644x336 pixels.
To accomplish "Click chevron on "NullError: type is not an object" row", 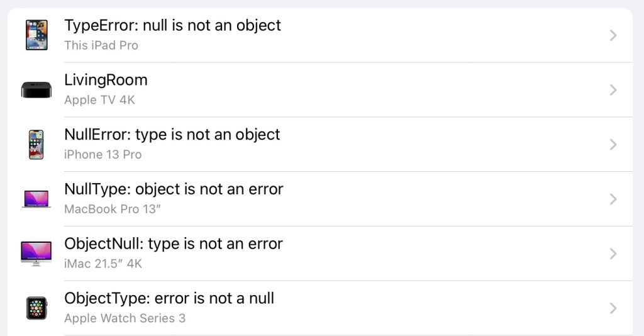I will point(613,145).
